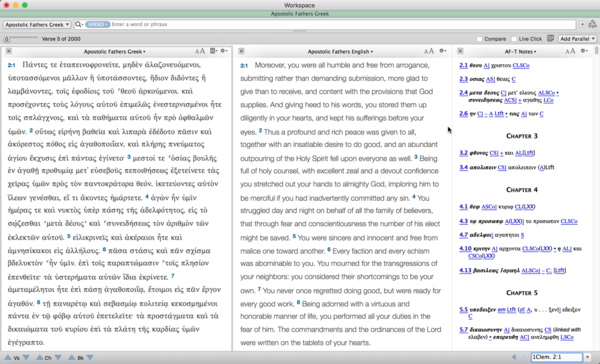Click the verse 2:1 reference in Greek pane

(x=11, y=65)
